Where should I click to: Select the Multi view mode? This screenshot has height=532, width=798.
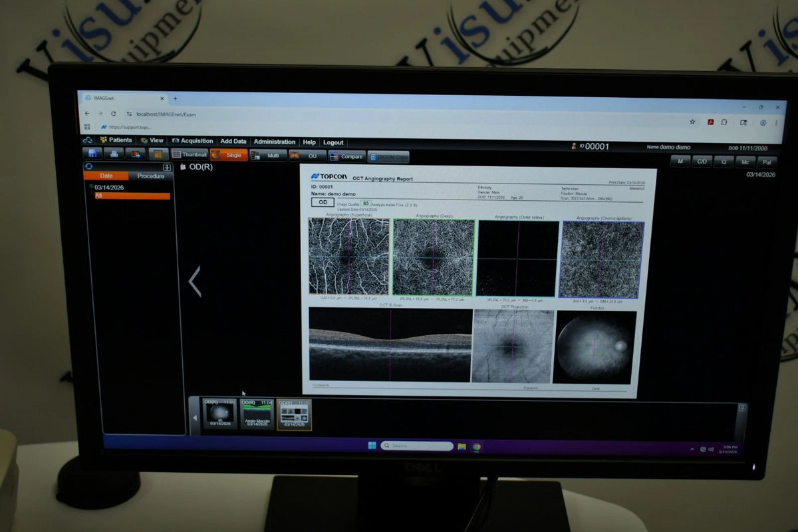269,155
